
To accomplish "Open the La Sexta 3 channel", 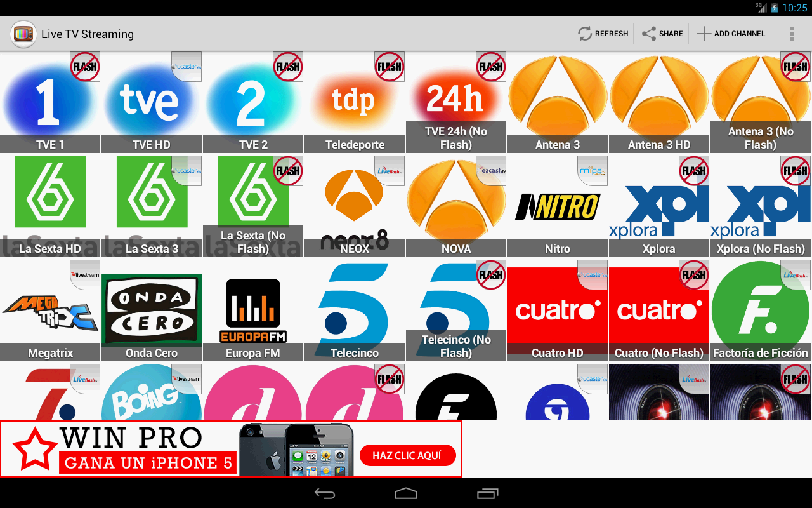I will tap(152, 206).
